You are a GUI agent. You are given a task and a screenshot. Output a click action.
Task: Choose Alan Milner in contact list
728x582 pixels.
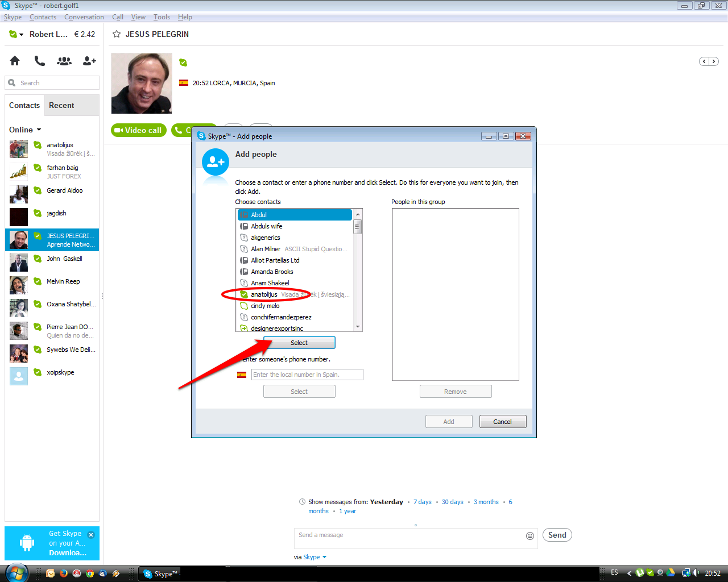pyautogui.click(x=295, y=249)
